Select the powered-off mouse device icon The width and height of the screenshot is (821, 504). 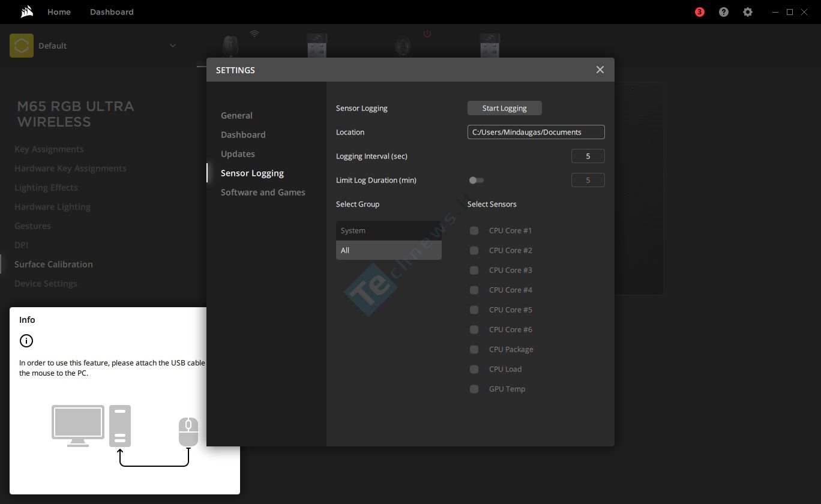403,46
